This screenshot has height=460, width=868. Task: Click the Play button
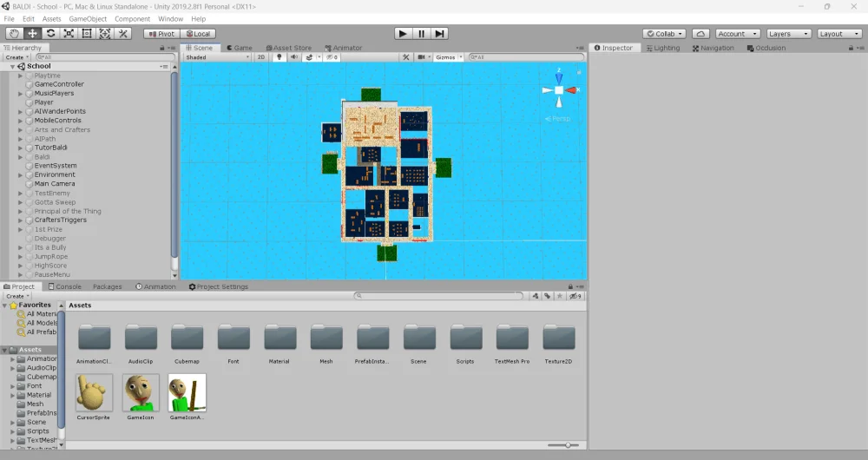403,33
